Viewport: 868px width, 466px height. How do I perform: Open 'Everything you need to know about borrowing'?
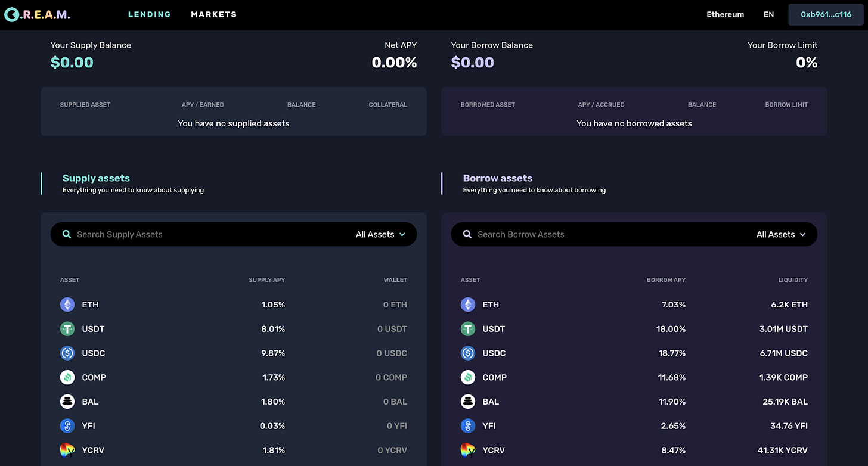pos(534,190)
